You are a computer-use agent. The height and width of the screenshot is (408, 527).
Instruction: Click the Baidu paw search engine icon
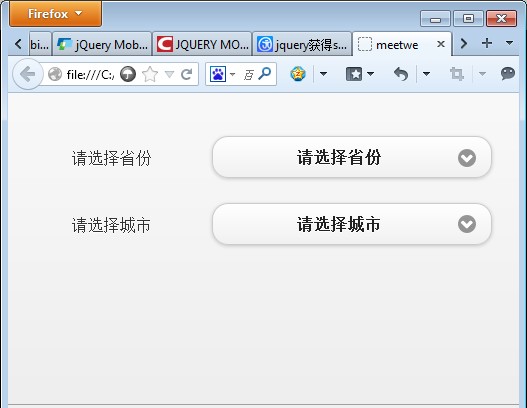pos(217,74)
